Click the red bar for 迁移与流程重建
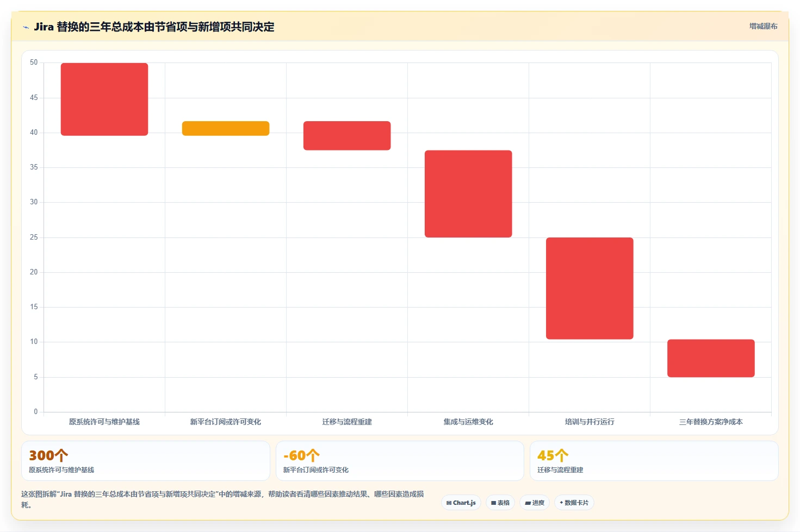The height and width of the screenshot is (532, 800). (347, 136)
